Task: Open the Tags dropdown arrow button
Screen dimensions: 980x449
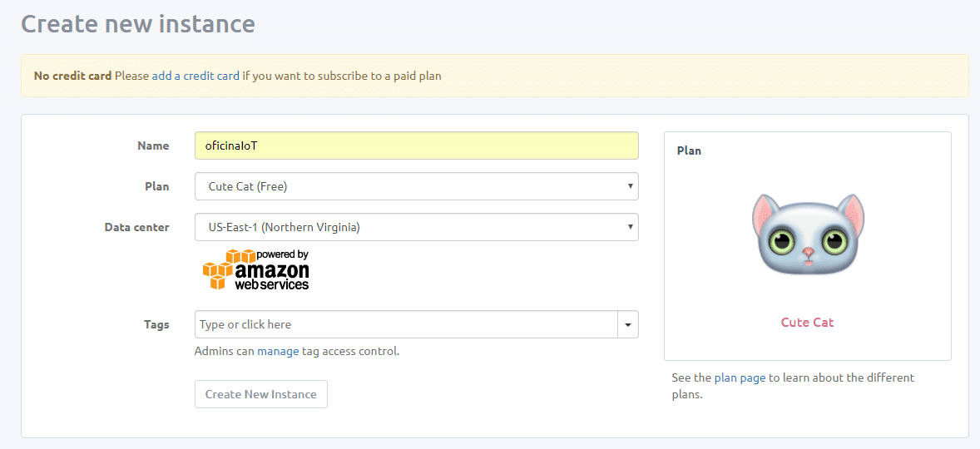Action: pos(627,324)
